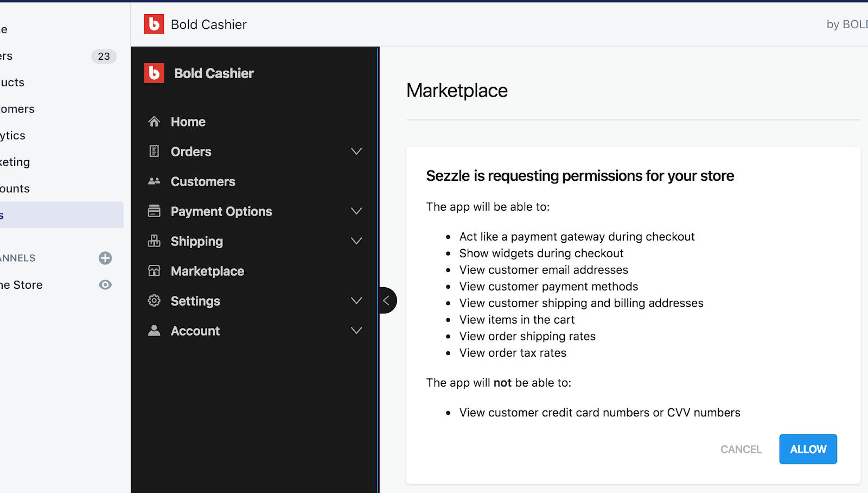868x493 pixels.
Task: Click the Account person icon
Action: pos(154,331)
